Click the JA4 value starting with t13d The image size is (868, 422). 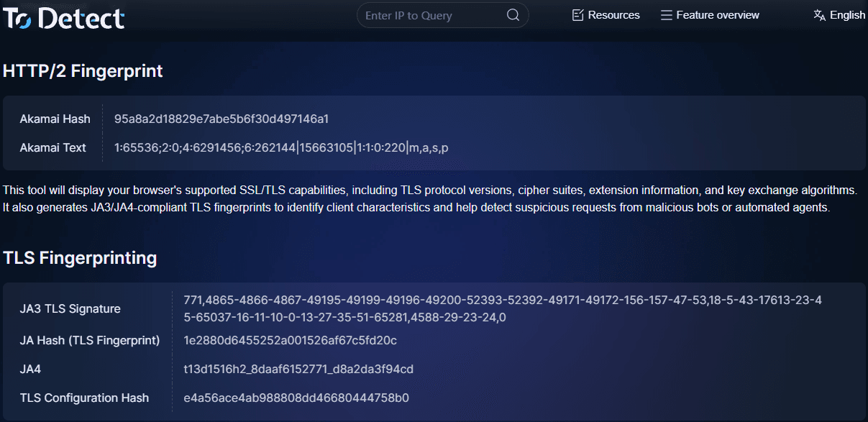click(x=298, y=369)
